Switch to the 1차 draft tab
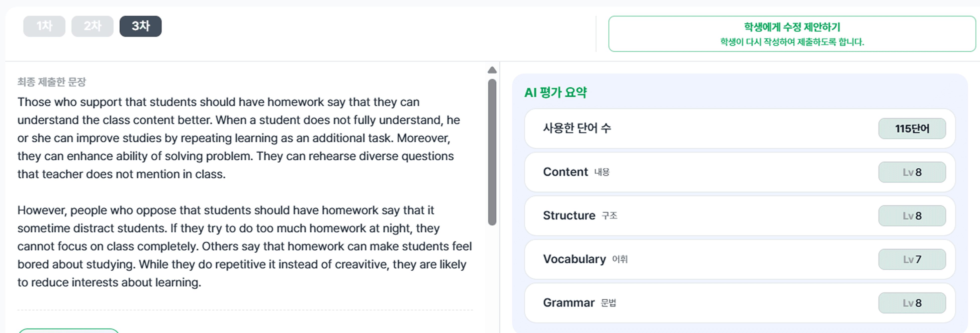Viewport: 980px width, 333px height. 44,26
